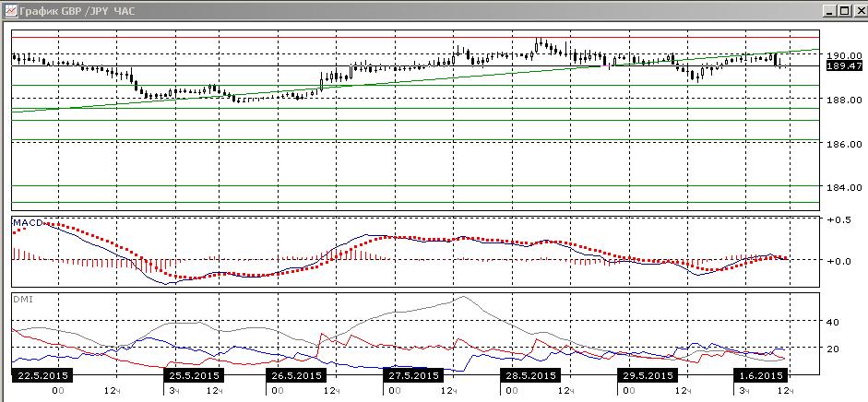Select the 25.5.2015 date marker

193,375
